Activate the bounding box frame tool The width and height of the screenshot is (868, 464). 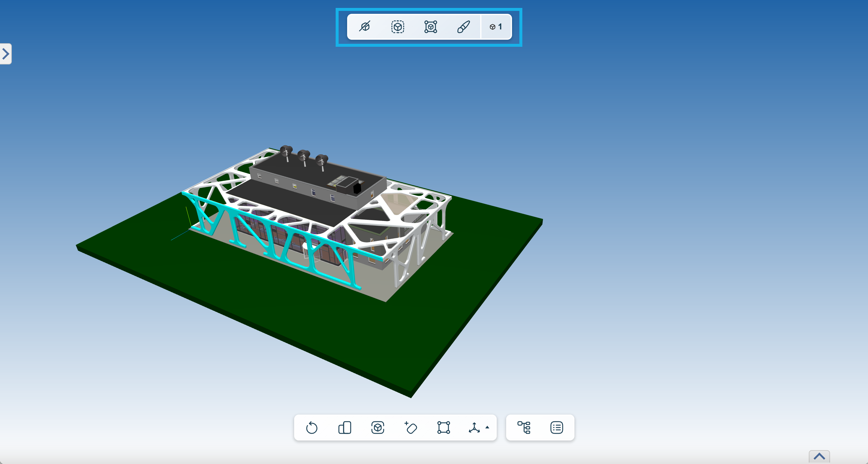pos(444,428)
